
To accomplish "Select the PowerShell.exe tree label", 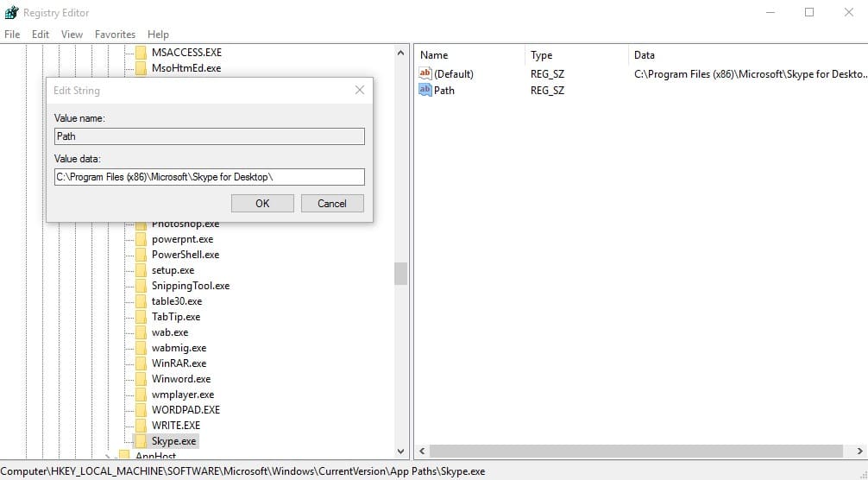I will coord(186,255).
